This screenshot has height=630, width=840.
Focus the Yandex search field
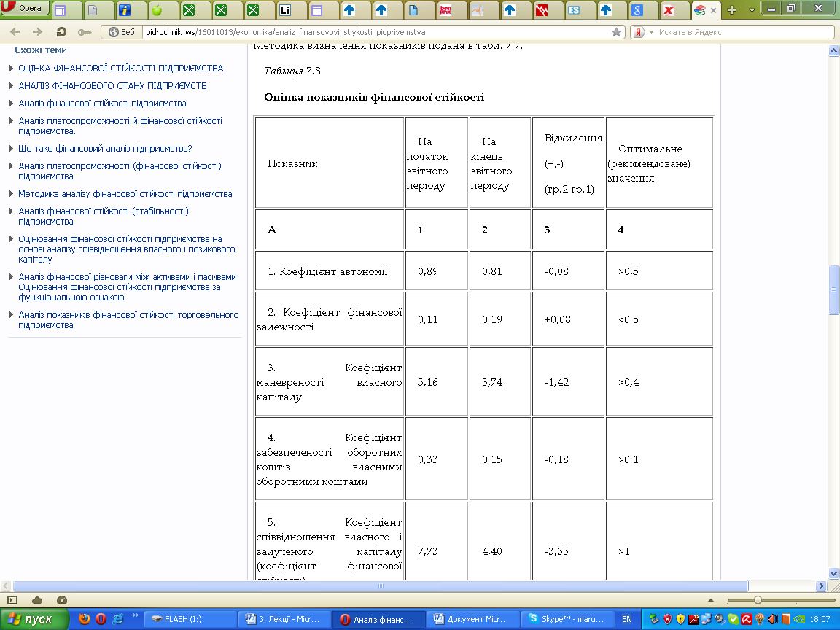[744, 32]
